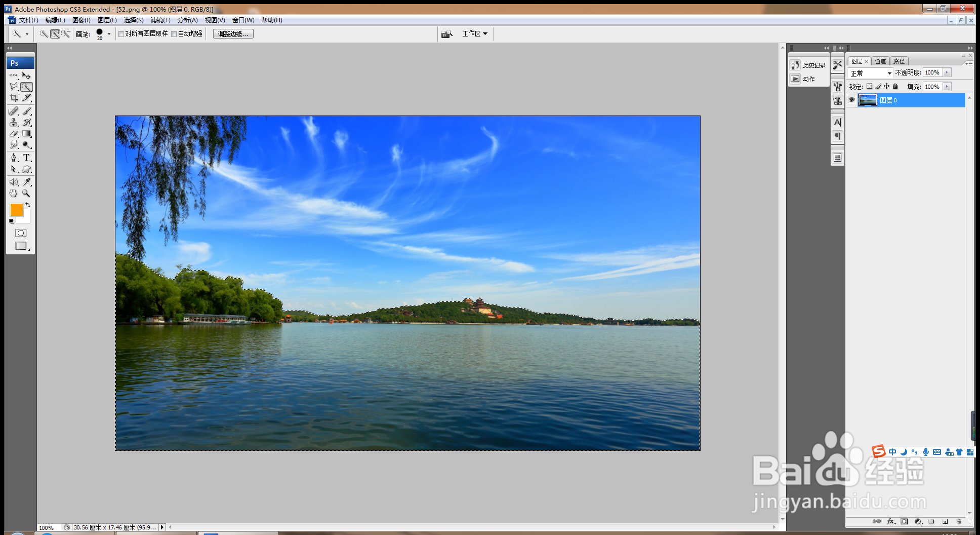Switch to the 路径 tab
Screen dimensions: 980x535
(899, 61)
